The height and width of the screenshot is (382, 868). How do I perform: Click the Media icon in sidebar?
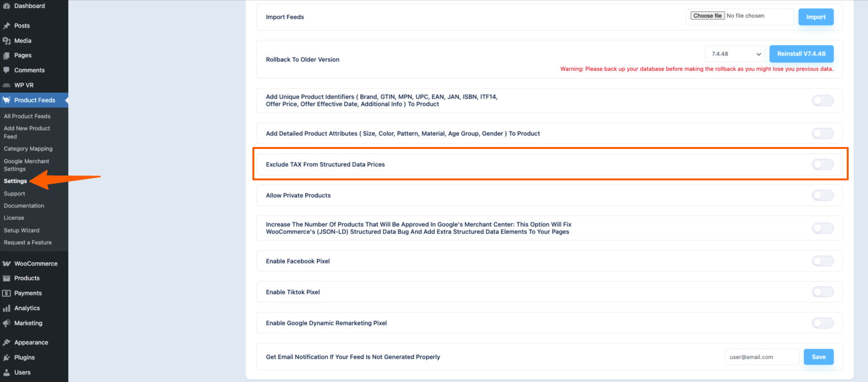(x=6, y=41)
